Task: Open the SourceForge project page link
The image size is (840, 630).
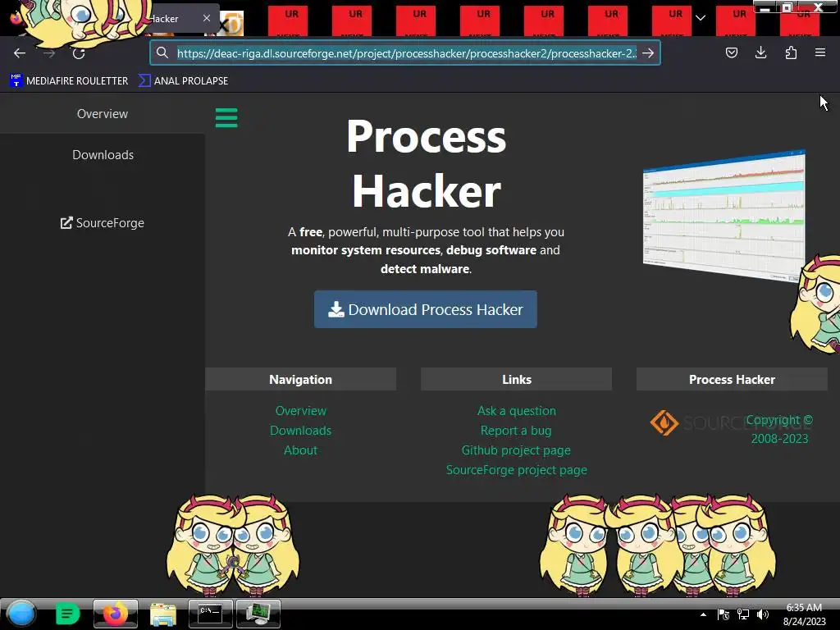Action: point(517,470)
